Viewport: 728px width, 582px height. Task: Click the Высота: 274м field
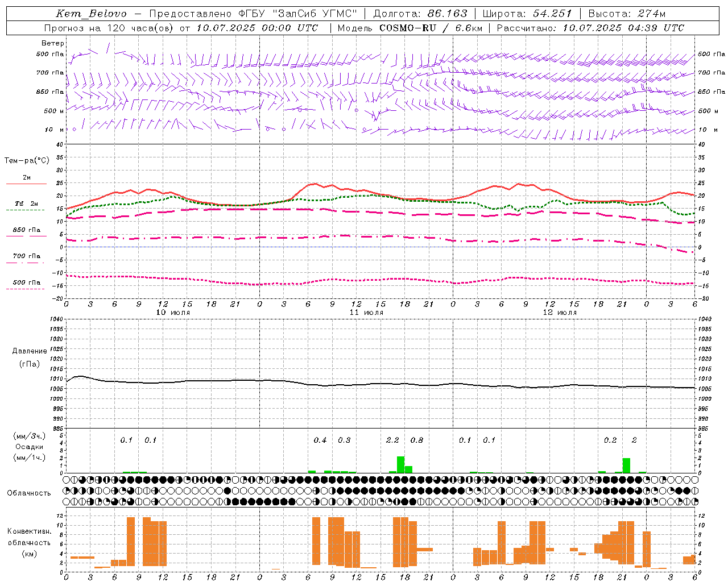(x=627, y=14)
